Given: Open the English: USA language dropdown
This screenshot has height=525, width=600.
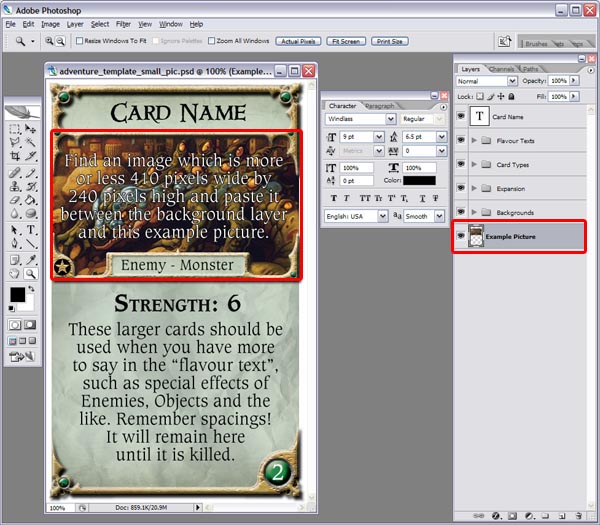Looking at the screenshot, I should point(383,216).
